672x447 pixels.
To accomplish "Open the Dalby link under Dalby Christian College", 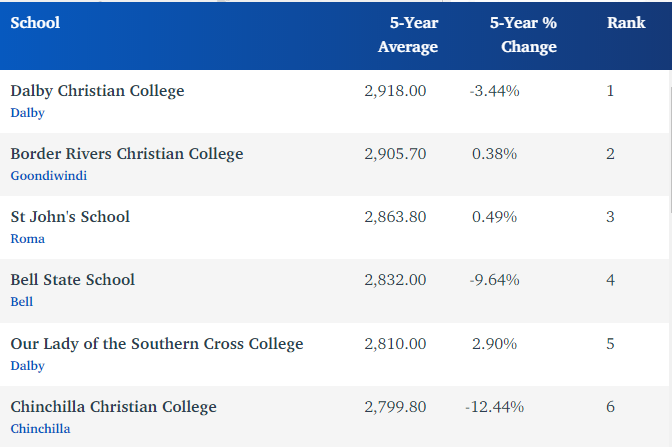I will 27,113.
